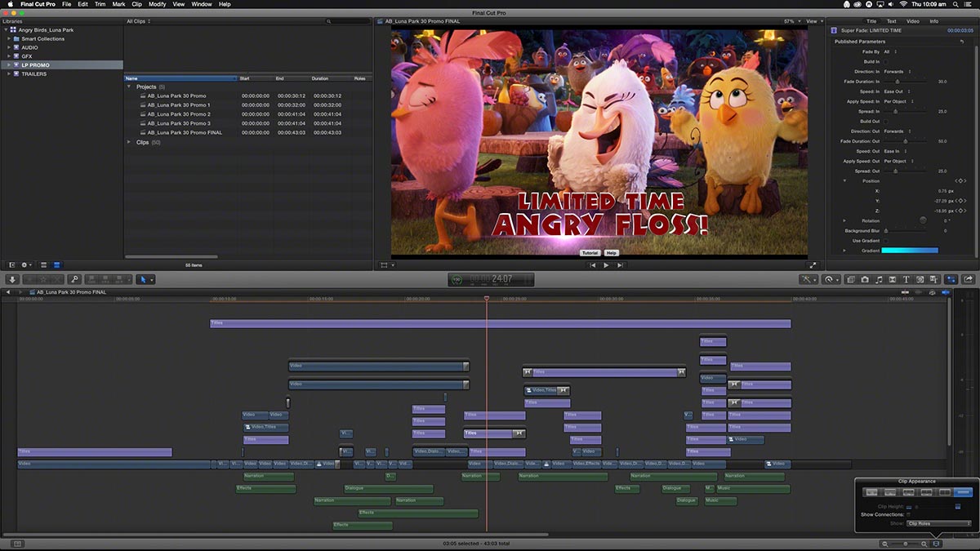Open the transitions browser
Screen dimensions: 980x551
tap(893, 279)
